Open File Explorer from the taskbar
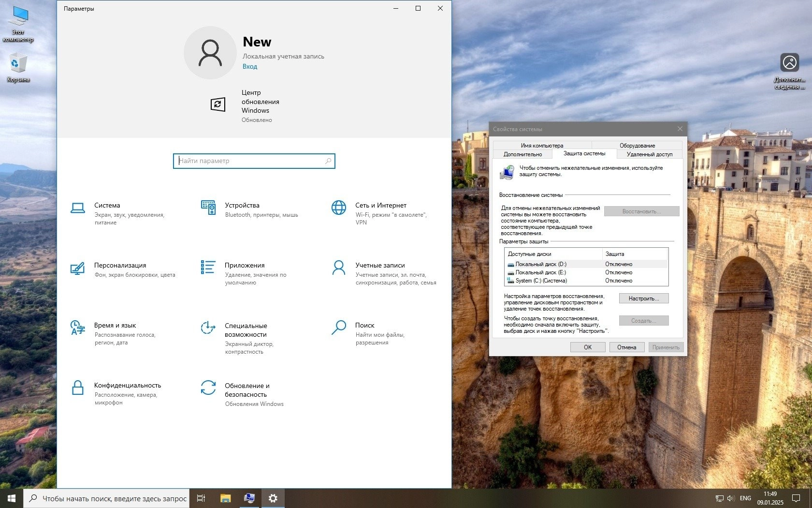Viewport: 812px width, 508px height. tap(225, 498)
